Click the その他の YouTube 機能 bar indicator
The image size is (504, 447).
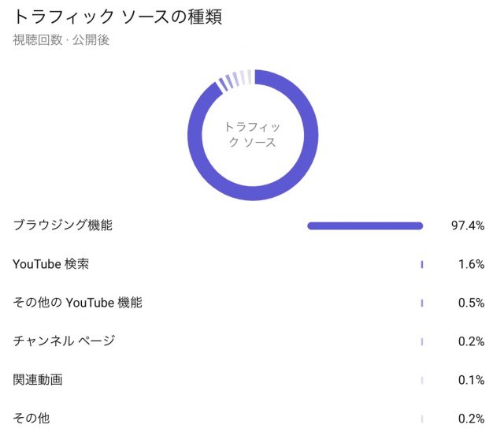[x=422, y=303]
